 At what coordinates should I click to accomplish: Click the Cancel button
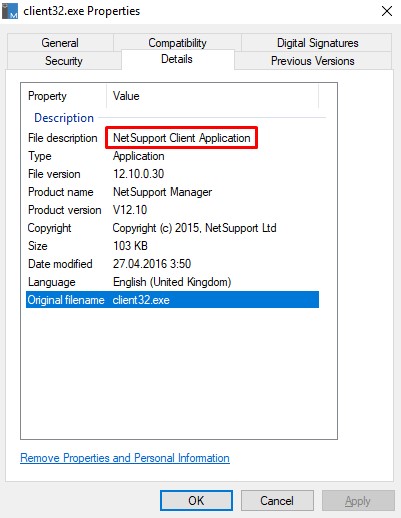pyautogui.click(x=277, y=501)
